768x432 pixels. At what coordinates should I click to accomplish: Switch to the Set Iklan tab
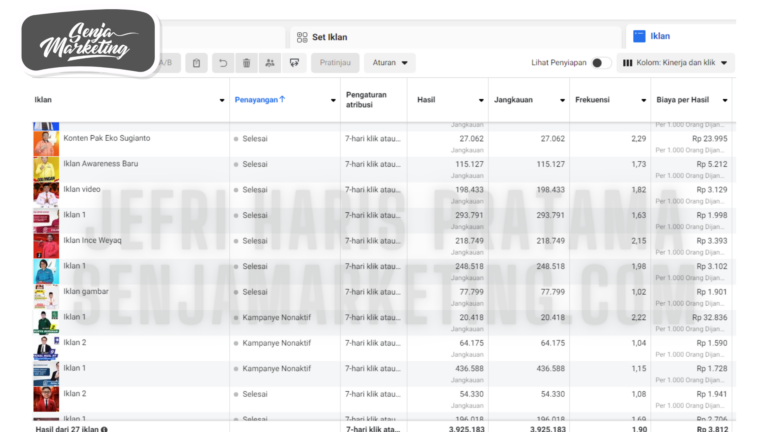coord(330,37)
